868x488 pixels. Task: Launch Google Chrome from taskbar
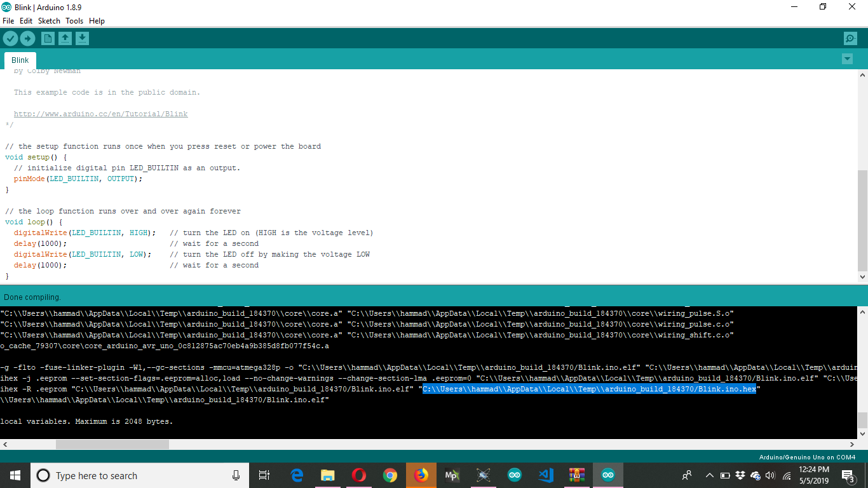tap(390, 475)
